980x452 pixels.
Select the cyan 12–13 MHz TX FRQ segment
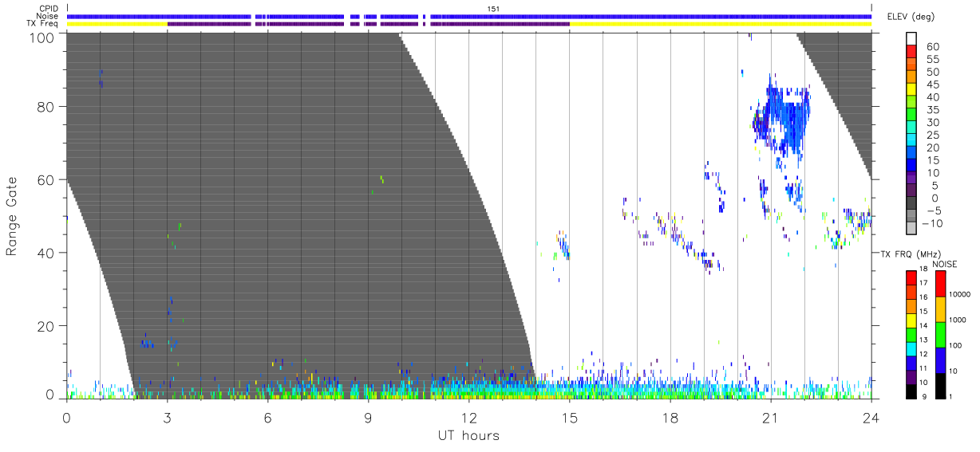point(911,348)
